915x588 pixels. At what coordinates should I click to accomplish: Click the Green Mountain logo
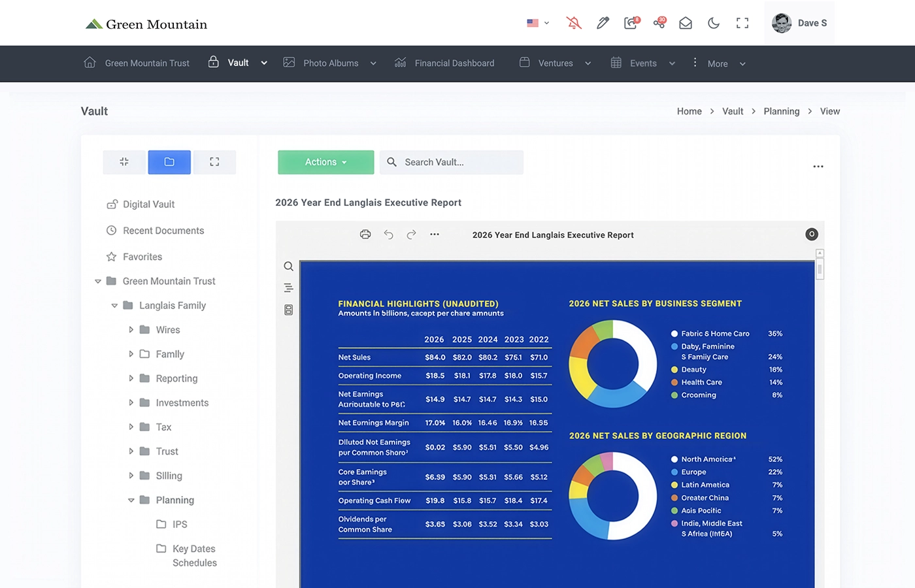146,24
